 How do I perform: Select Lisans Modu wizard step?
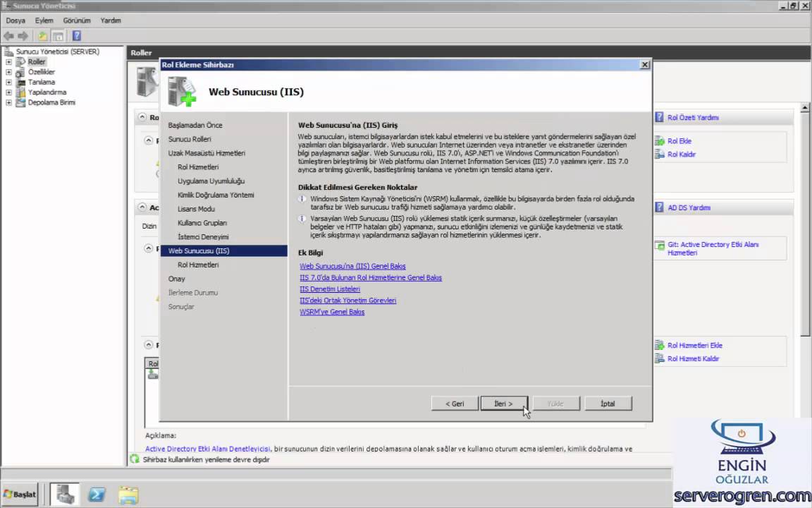(196, 209)
